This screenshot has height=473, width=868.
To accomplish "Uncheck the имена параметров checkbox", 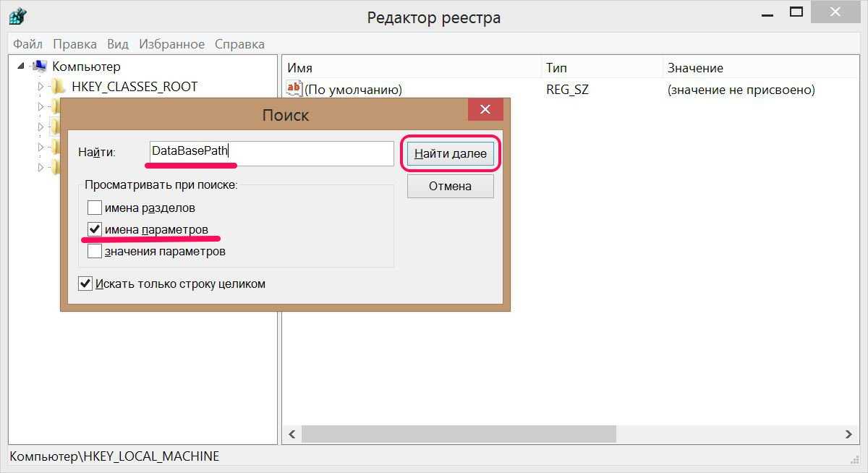I will pos(95,230).
